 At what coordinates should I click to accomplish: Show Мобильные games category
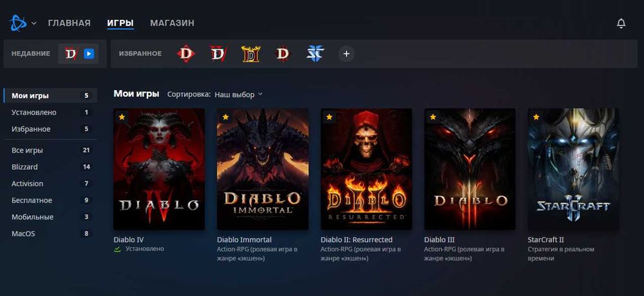pos(50,217)
